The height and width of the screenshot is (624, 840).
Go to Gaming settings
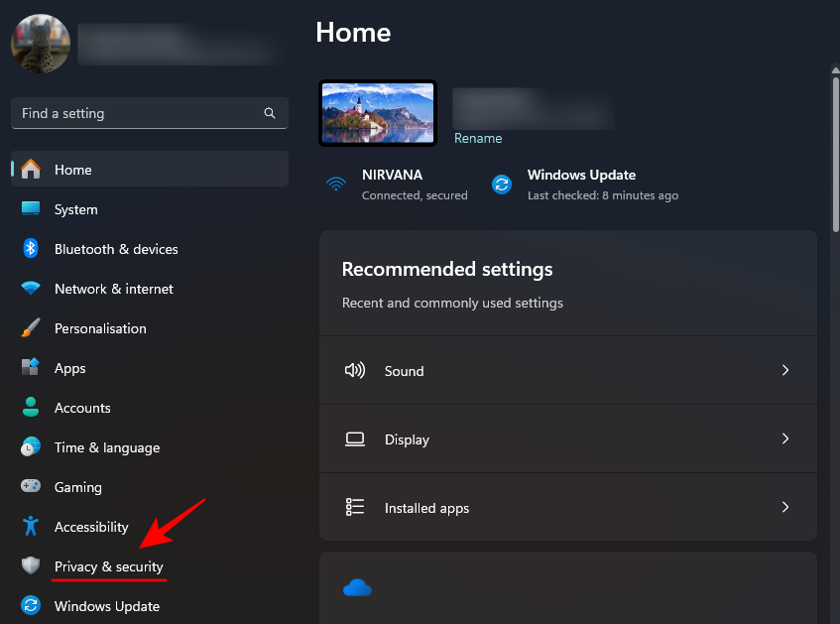coord(150,487)
